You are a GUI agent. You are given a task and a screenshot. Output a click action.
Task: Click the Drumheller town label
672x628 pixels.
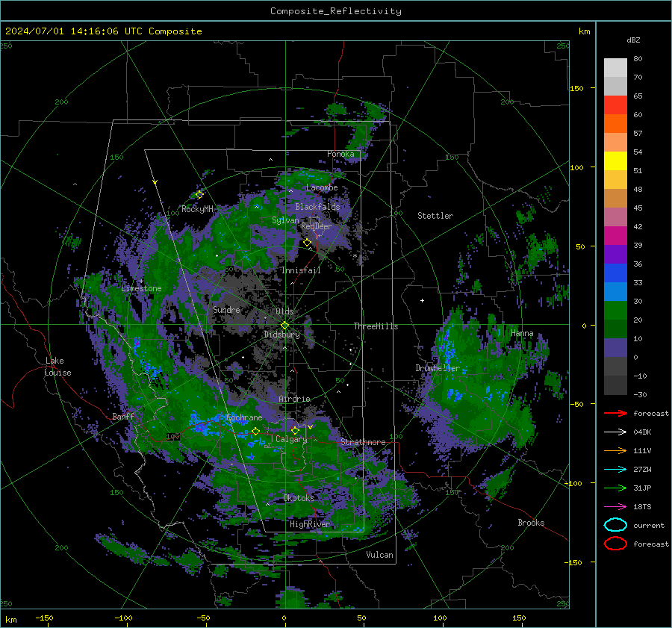pos(438,368)
